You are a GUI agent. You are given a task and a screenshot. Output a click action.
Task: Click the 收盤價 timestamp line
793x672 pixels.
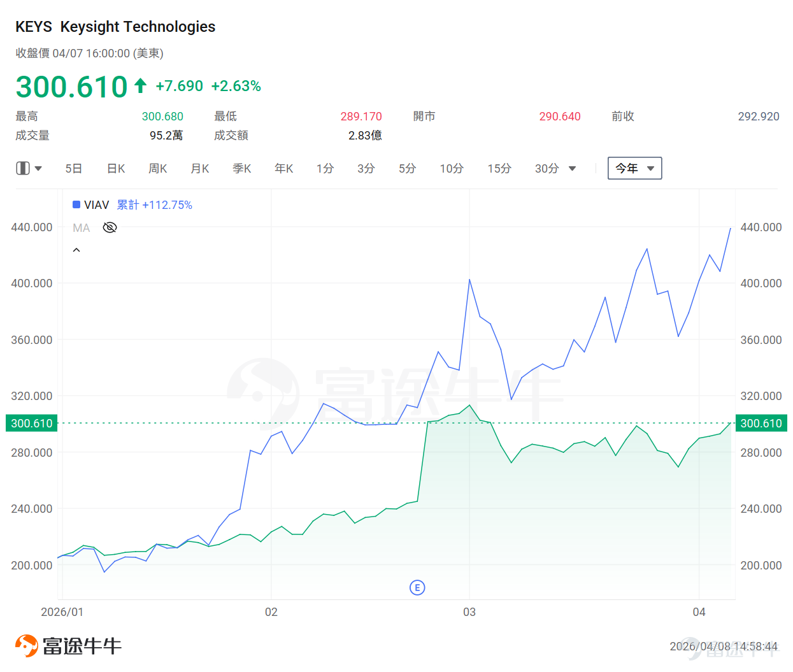click(90, 54)
